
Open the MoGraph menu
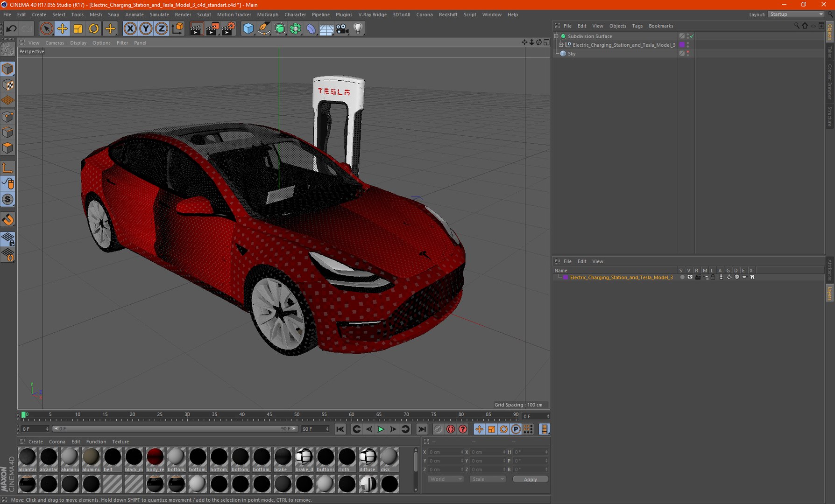(268, 14)
